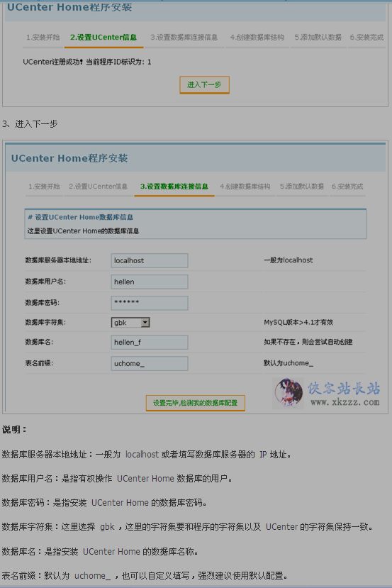The height and width of the screenshot is (588, 392).
Task: Click 设置完毕,检测我的数据库配置 button
Action: (x=195, y=403)
